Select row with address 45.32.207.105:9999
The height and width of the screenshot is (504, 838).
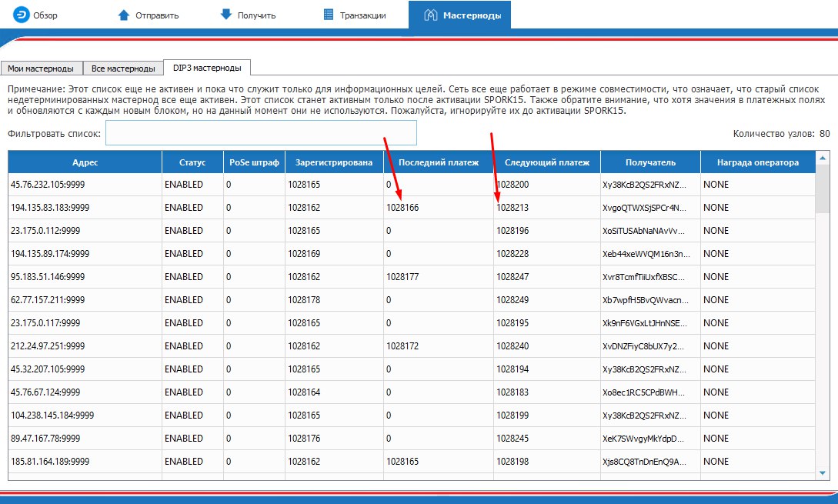pyautogui.click(x=412, y=369)
